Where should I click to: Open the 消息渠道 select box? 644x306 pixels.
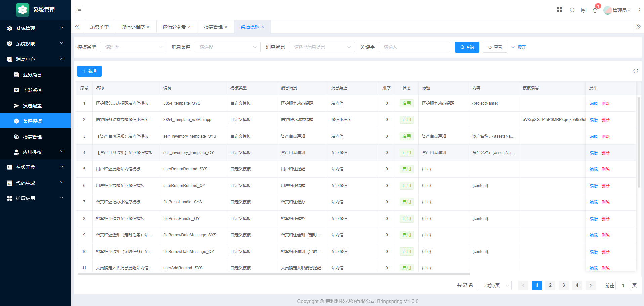(227, 47)
